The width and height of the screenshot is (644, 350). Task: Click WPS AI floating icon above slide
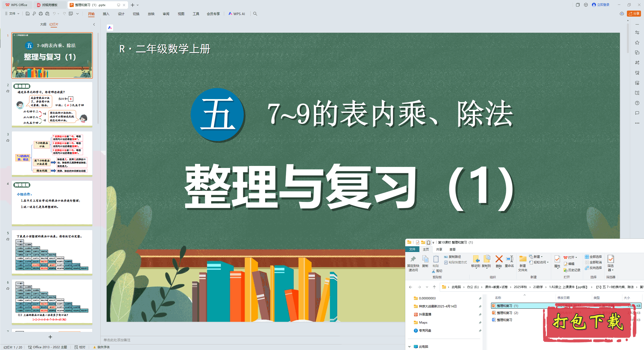(x=110, y=28)
